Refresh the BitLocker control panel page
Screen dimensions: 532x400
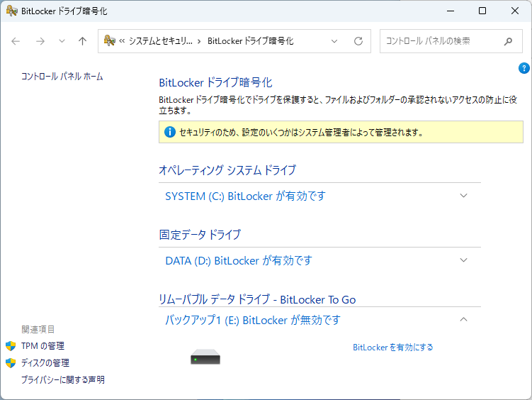(x=358, y=41)
